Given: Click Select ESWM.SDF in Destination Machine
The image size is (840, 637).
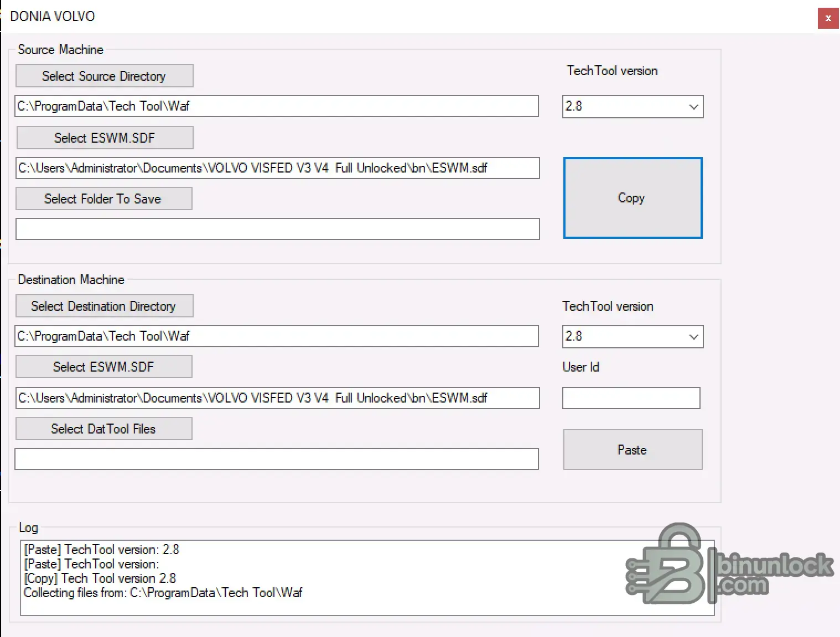Looking at the screenshot, I should click(x=104, y=367).
